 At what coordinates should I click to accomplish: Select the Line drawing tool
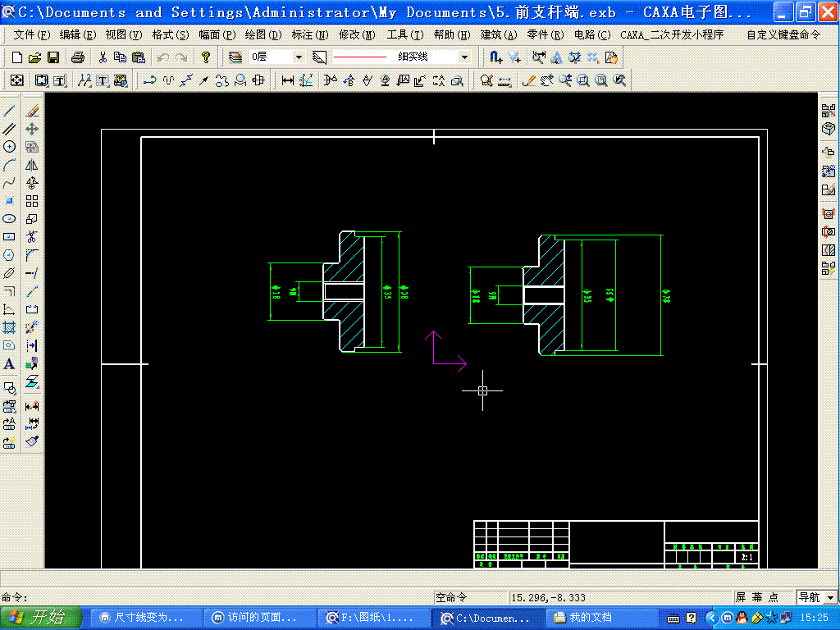point(9,111)
